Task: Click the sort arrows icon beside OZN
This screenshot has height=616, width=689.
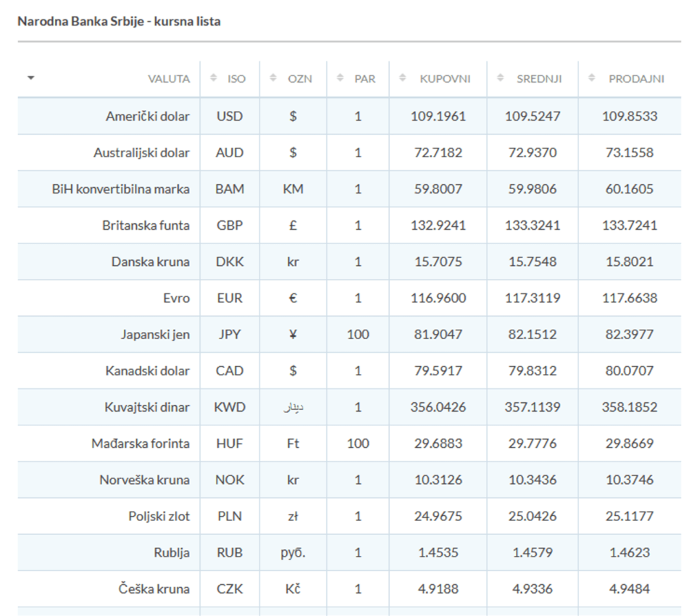Action: (x=273, y=78)
